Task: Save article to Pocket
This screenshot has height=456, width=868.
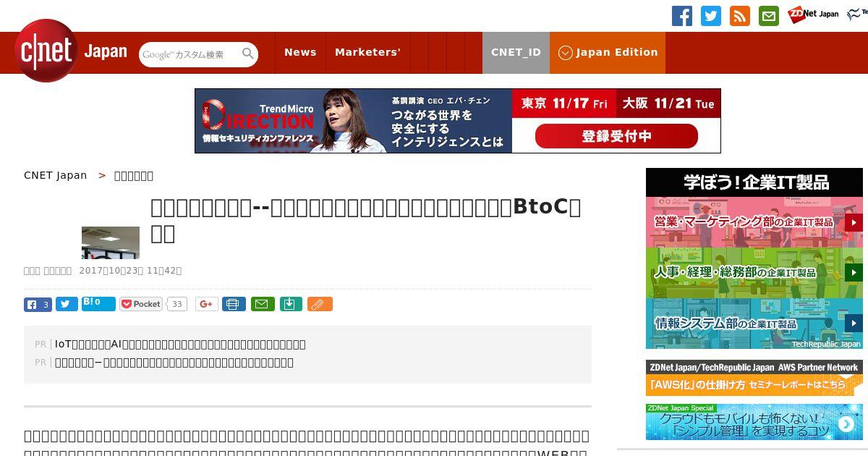Action: click(x=141, y=304)
